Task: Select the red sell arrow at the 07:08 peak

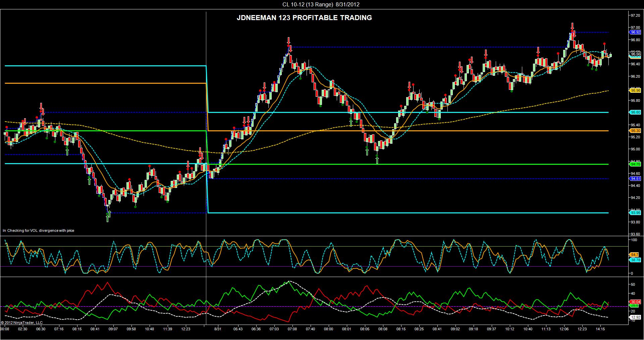Action: [288, 41]
